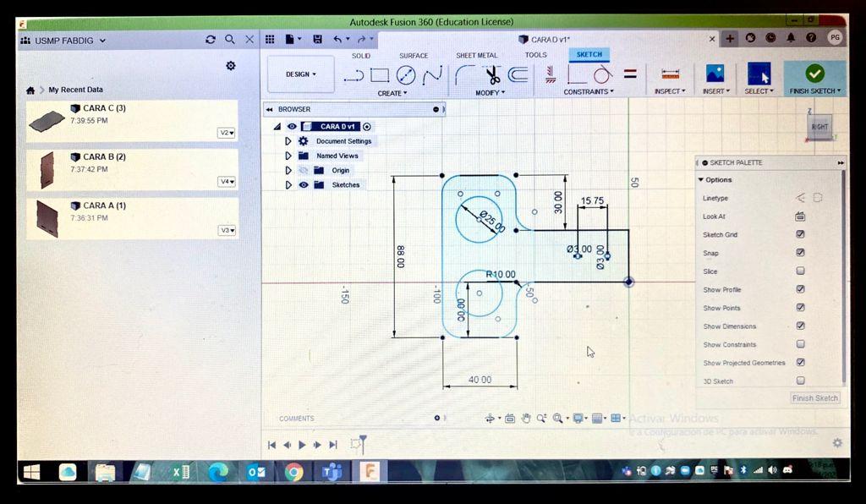Screen dimensions: 866x504
Task: Save the document with the save icon
Action: point(318,39)
